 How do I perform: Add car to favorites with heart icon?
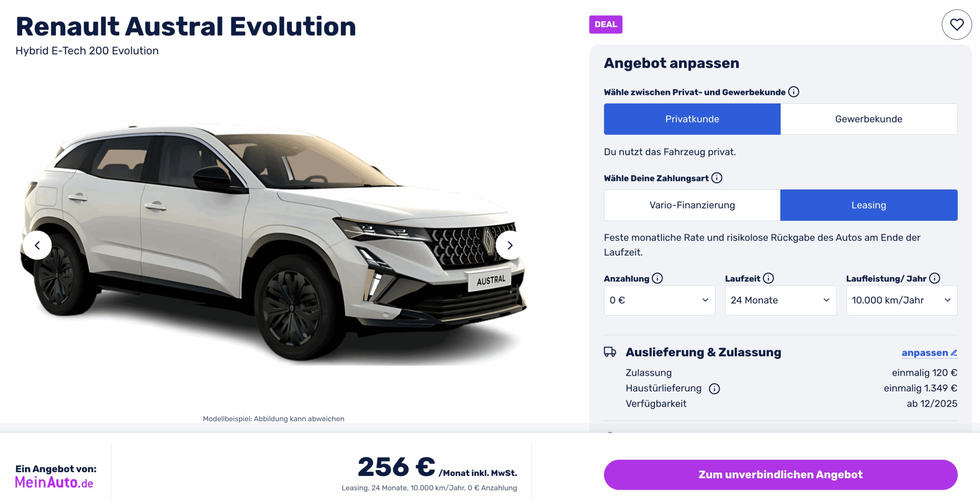(x=956, y=24)
